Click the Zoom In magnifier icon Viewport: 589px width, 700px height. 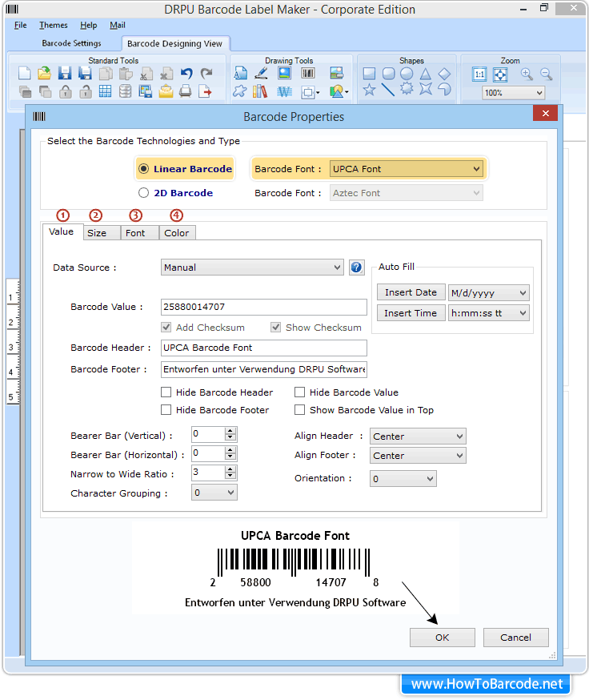pos(527,74)
